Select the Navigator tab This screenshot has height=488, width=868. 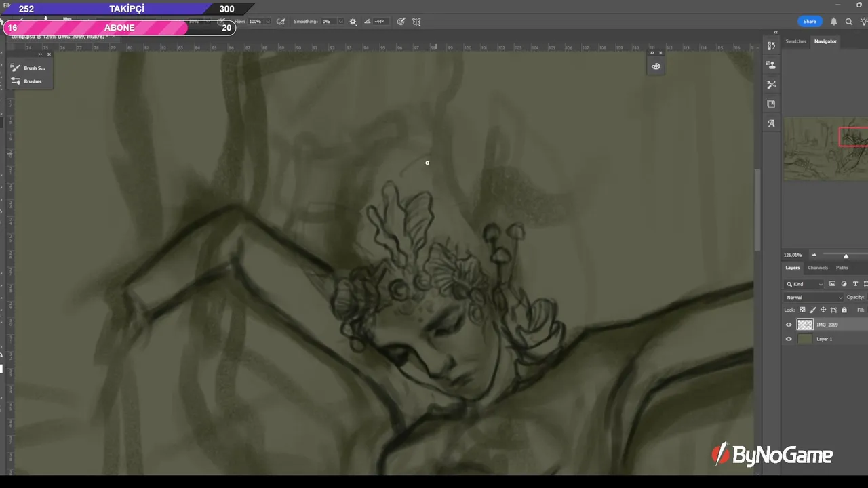pyautogui.click(x=825, y=41)
